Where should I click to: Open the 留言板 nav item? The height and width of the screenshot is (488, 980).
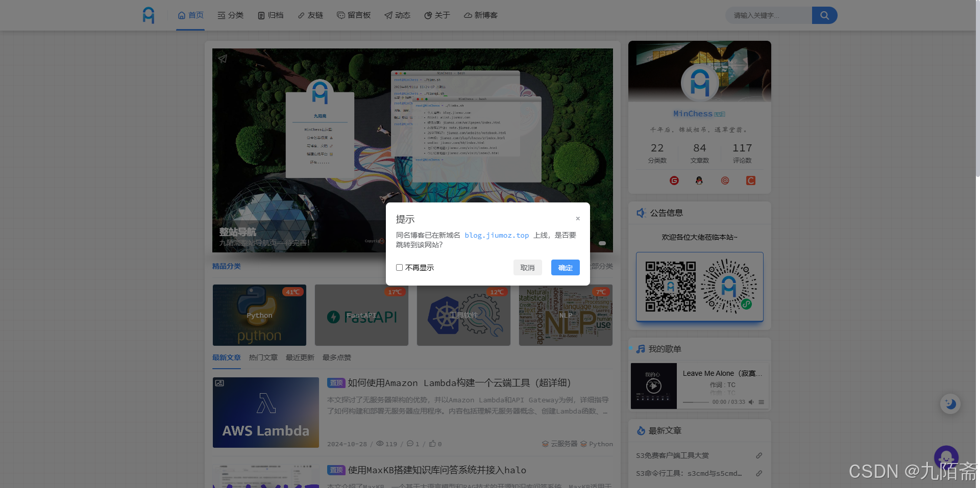point(354,15)
